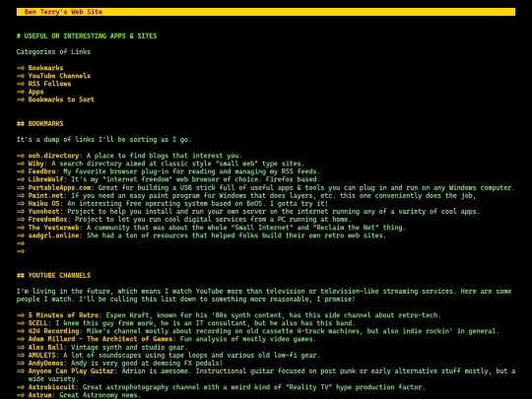Open the Paint.net link
The image size is (532, 399).
[x=45, y=195]
